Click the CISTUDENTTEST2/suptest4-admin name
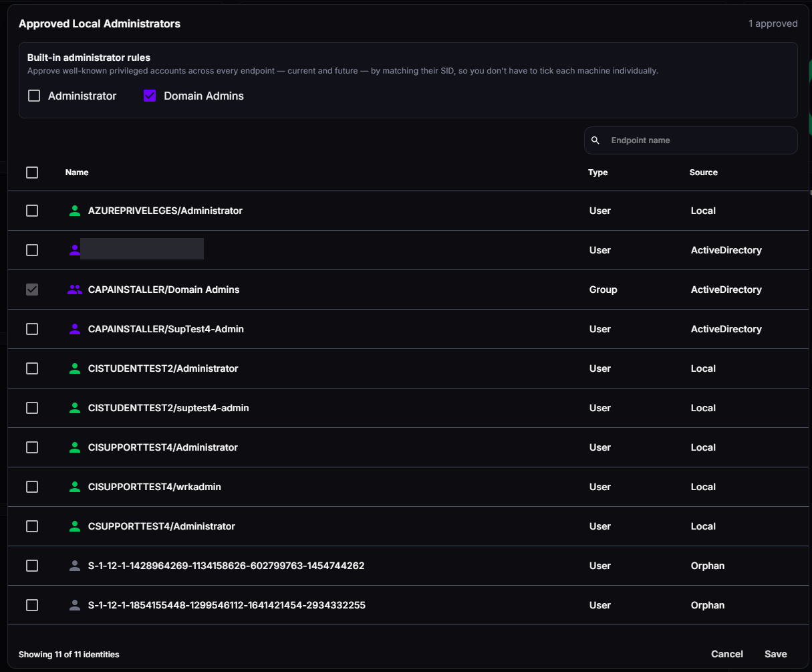The height and width of the screenshot is (672, 812). pyautogui.click(x=168, y=408)
